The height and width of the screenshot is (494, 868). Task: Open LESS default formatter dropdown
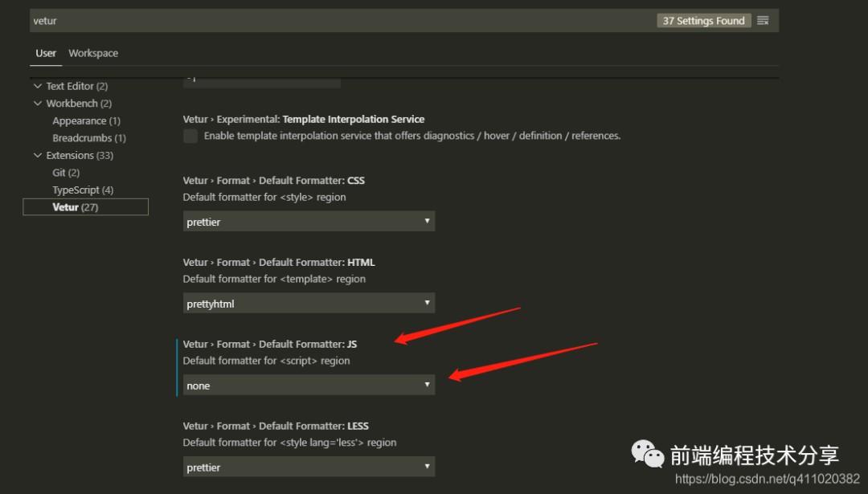coord(309,467)
